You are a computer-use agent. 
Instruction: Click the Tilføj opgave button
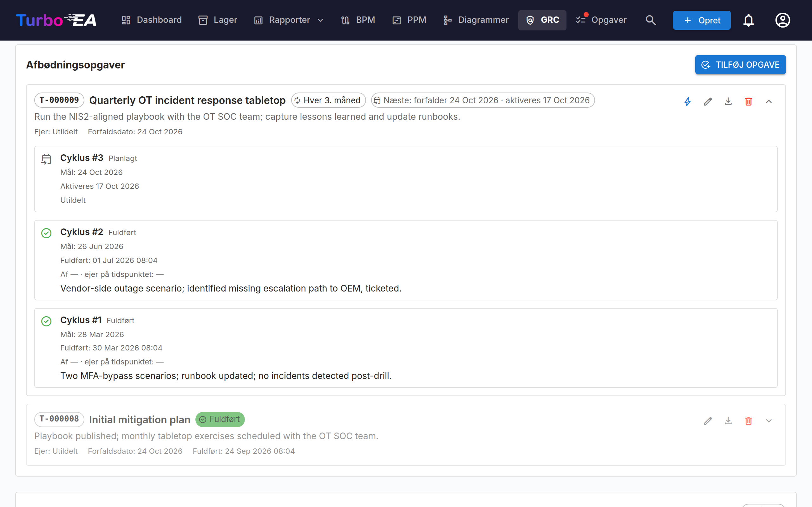coord(740,65)
